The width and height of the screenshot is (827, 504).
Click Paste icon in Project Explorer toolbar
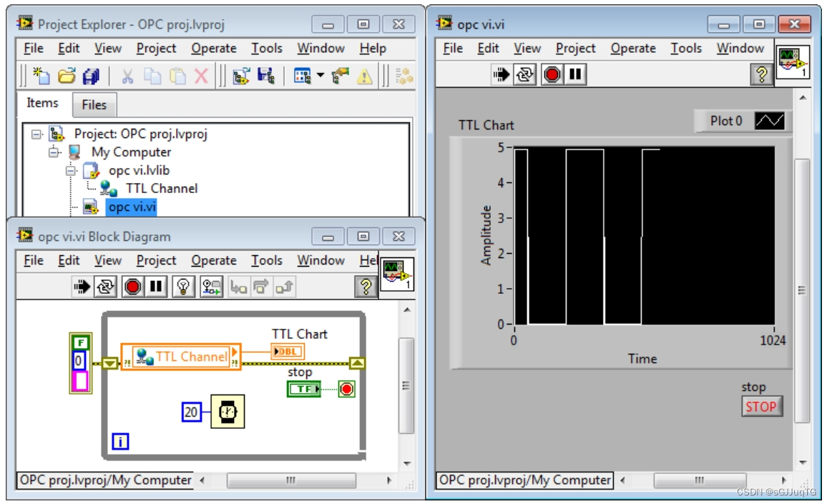(x=177, y=76)
